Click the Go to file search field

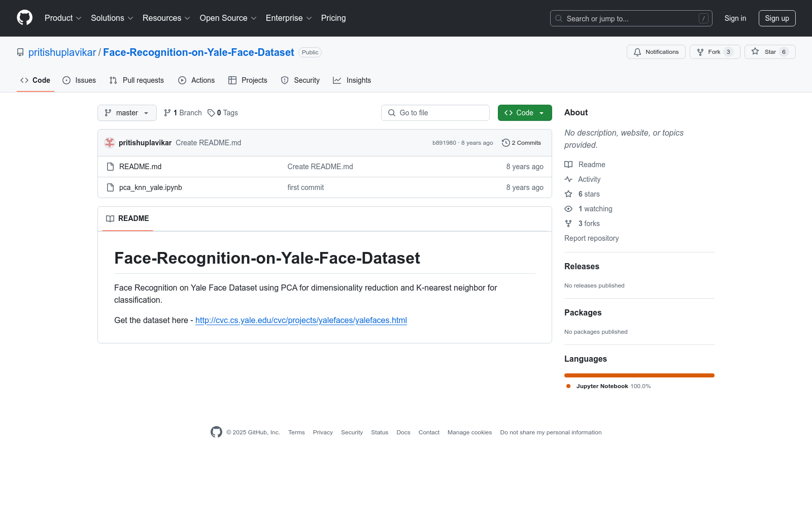[x=435, y=113]
